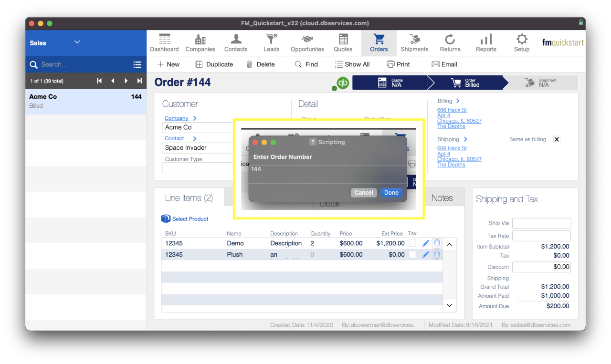Image resolution: width=611 pixels, height=364 pixels.
Task: Open the Companies module
Action: point(200,43)
